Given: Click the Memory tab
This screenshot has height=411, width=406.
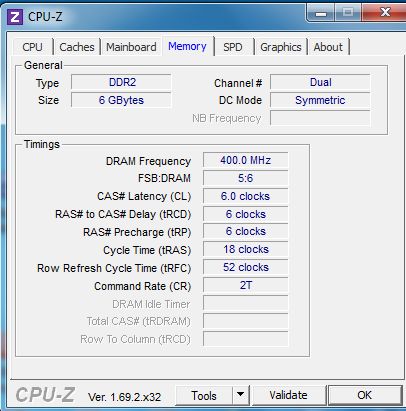Looking at the screenshot, I should pos(187,46).
